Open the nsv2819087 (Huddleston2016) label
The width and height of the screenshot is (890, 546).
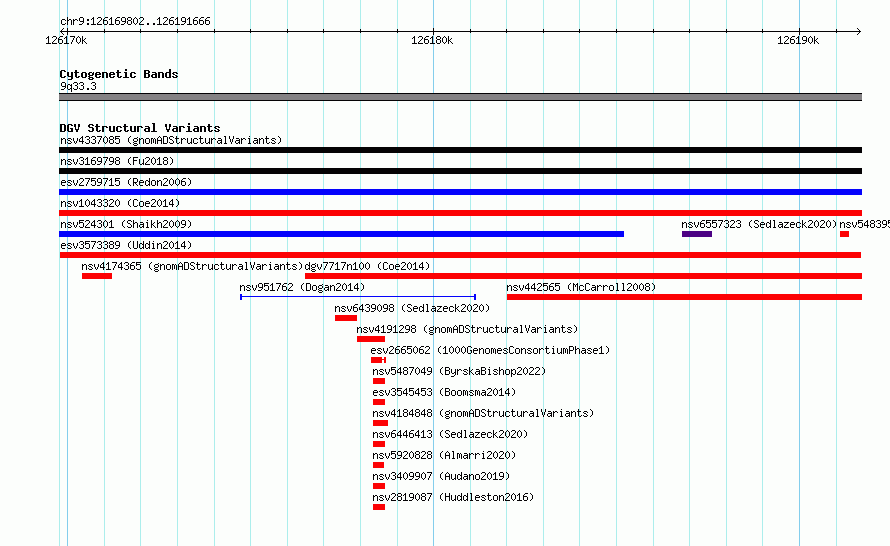pos(453,497)
